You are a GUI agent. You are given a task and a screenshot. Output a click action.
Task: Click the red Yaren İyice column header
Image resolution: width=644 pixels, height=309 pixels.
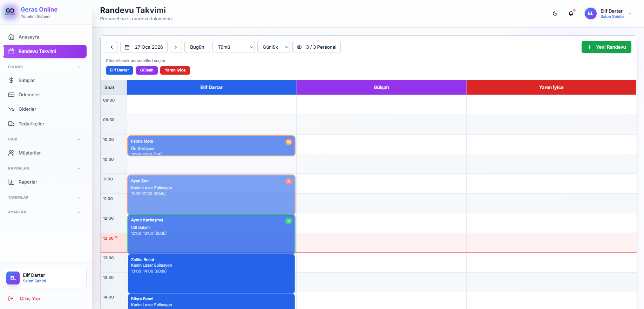click(551, 88)
